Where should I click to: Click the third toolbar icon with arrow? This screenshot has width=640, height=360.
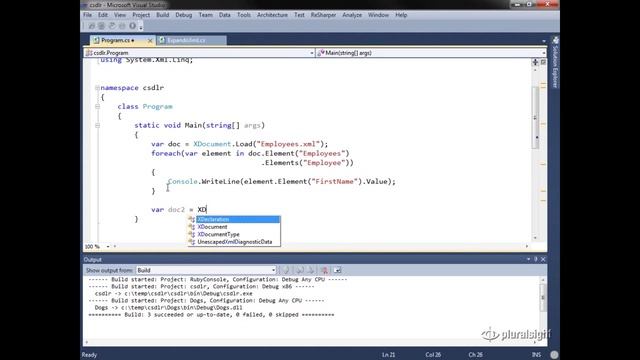111,26
